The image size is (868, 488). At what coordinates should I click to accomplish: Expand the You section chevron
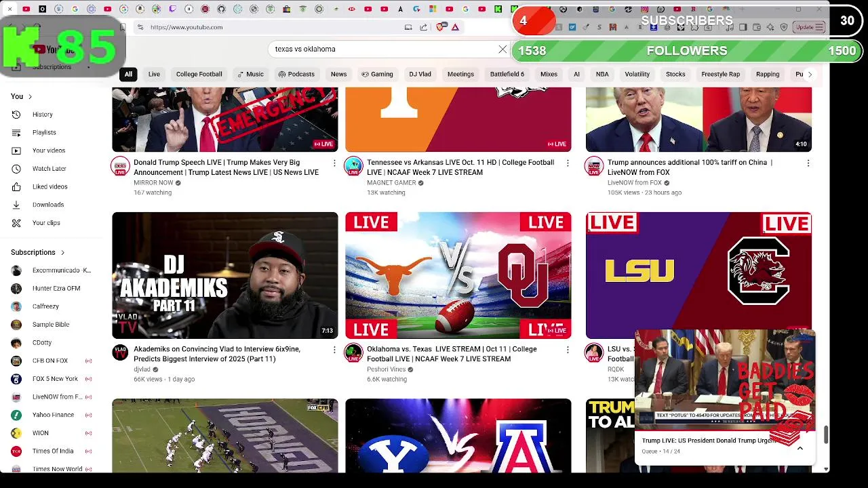point(30,97)
